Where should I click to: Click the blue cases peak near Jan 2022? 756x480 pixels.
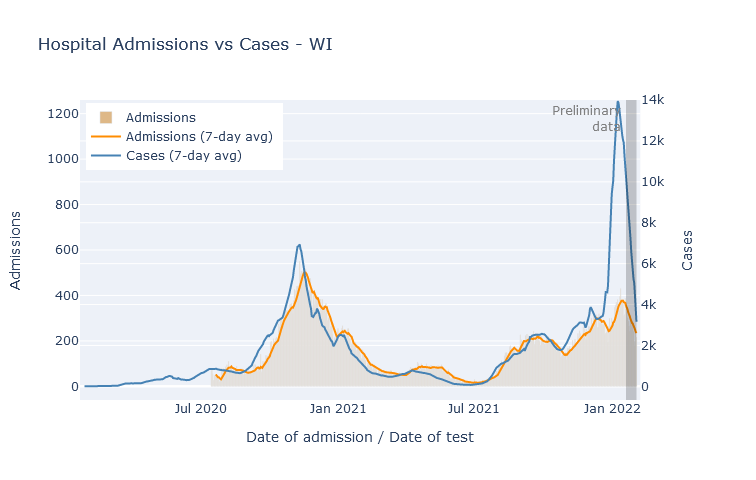(618, 102)
